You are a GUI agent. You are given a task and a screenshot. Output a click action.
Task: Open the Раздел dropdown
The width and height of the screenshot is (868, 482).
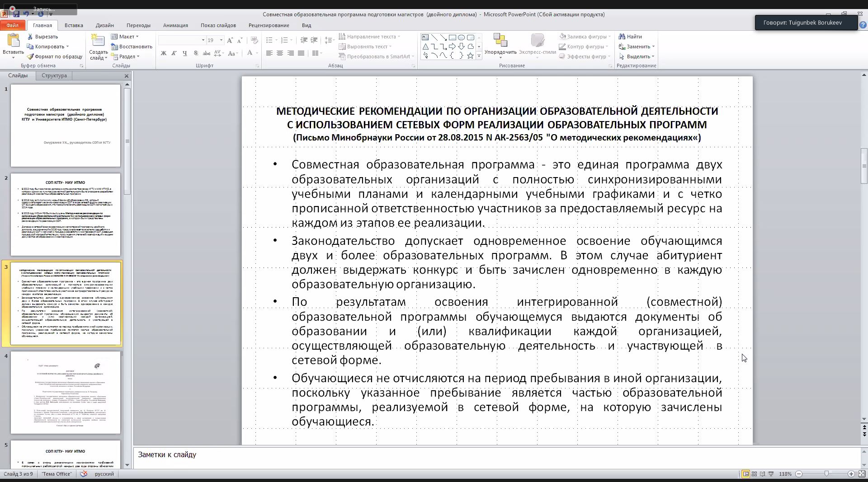(125, 56)
